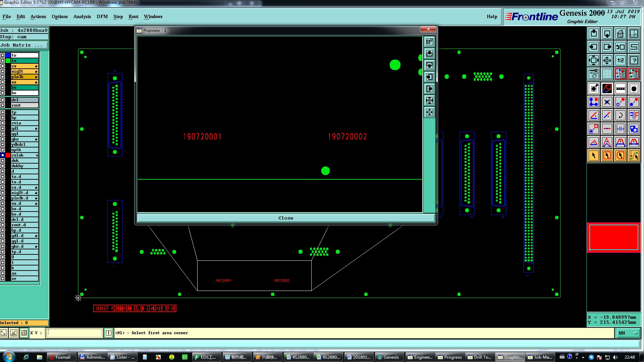Open the help question mark tool
The width and height of the screenshot is (644, 362).
(634, 61)
